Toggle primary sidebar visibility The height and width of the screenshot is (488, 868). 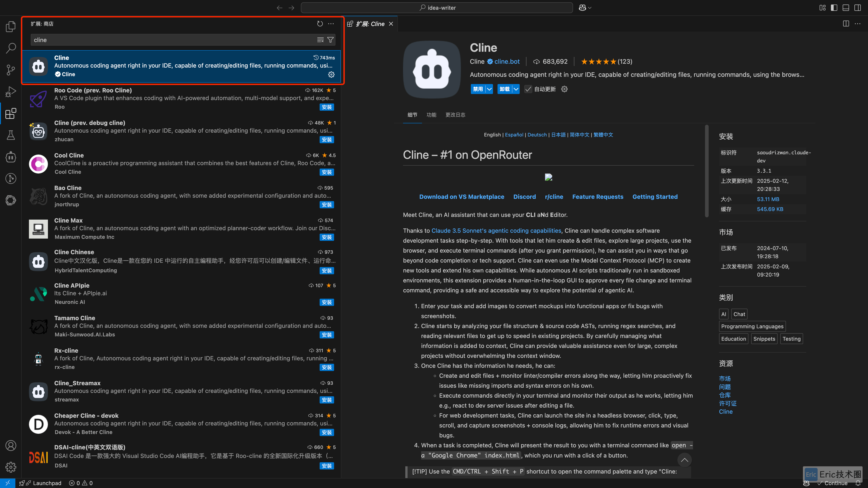[x=834, y=8]
